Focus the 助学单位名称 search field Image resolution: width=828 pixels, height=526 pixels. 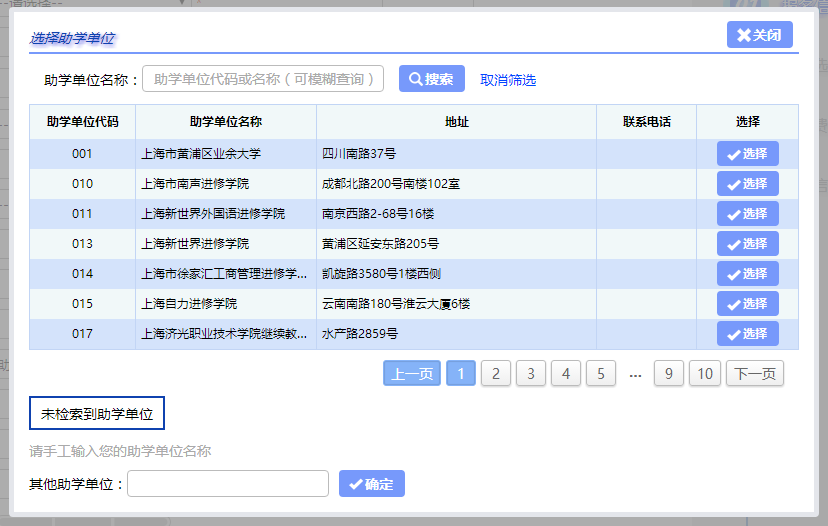(x=263, y=79)
